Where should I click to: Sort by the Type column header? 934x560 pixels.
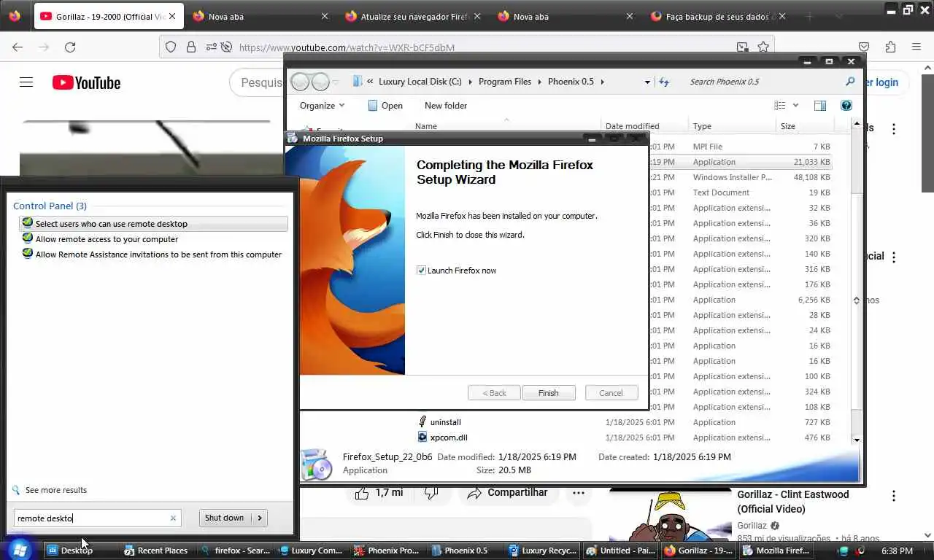click(733, 126)
